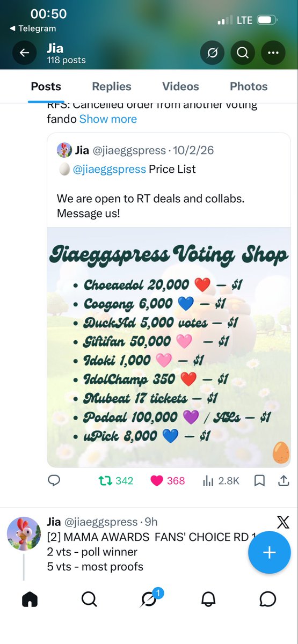This screenshot has width=298, height=644.
Task: Share the post via share icon
Action: pyautogui.click(x=283, y=480)
